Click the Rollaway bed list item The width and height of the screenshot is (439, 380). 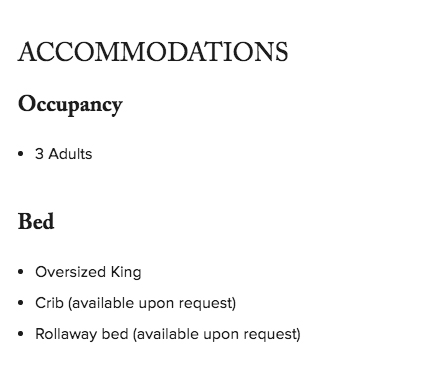coord(168,334)
